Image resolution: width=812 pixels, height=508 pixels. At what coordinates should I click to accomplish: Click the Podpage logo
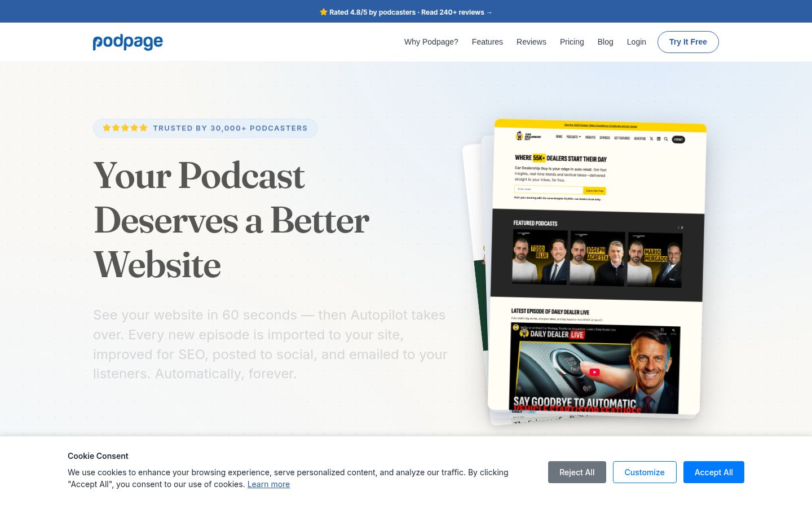pyautogui.click(x=128, y=42)
